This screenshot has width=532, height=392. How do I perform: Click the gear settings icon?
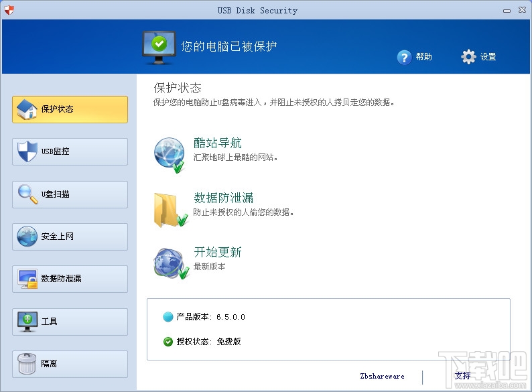tap(468, 57)
